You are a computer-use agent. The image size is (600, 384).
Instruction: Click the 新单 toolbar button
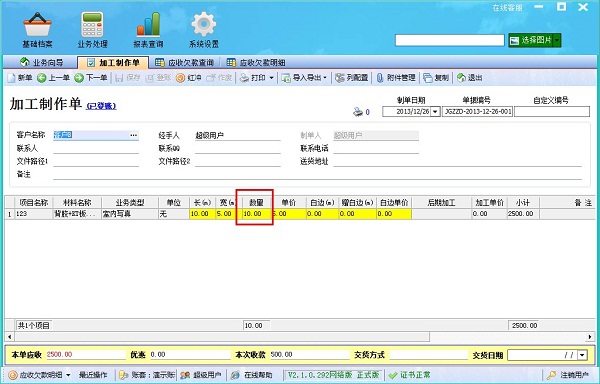(20, 78)
